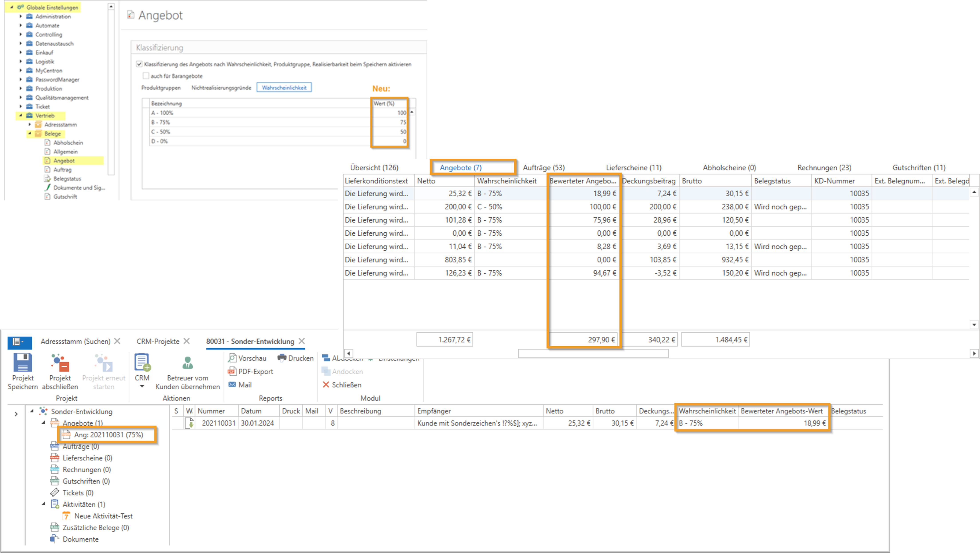Click the Mail envelope icon
The height and width of the screenshot is (553, 980).
click(x=232, y=384)
